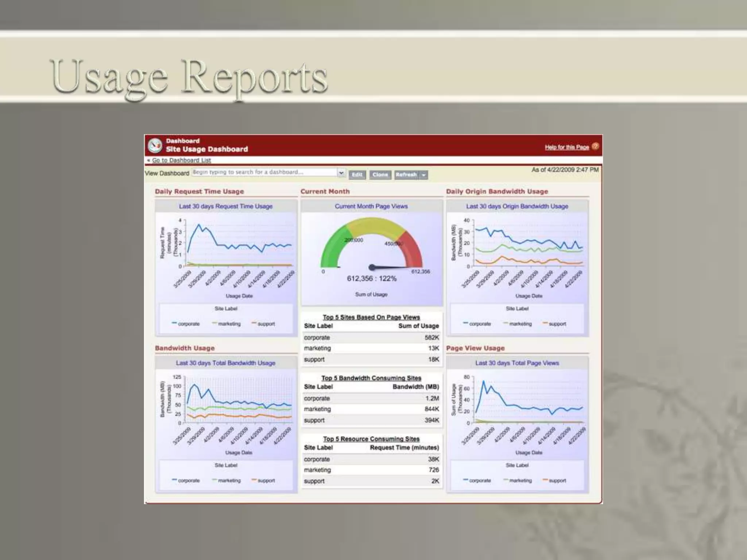Viewport: 747px width, 560px height.
Task: Click corporate row showing 1.2M bandwidth
Action: point(371,398)
